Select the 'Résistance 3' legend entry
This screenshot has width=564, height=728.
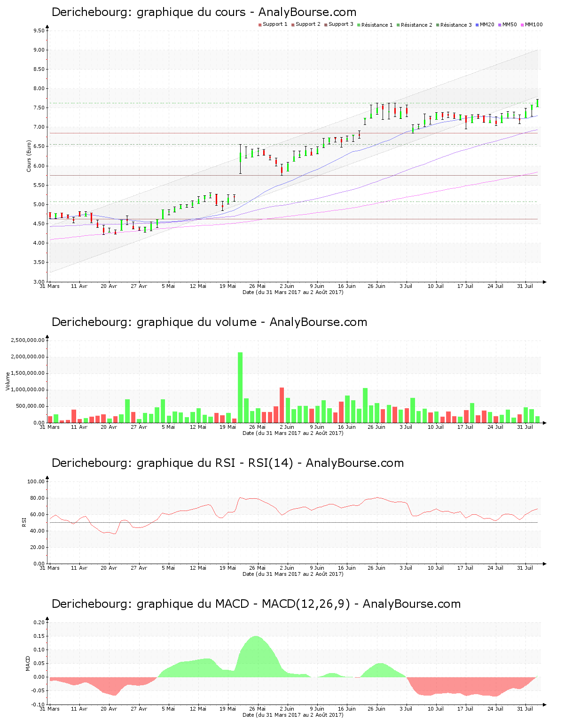tap(454, 24)
